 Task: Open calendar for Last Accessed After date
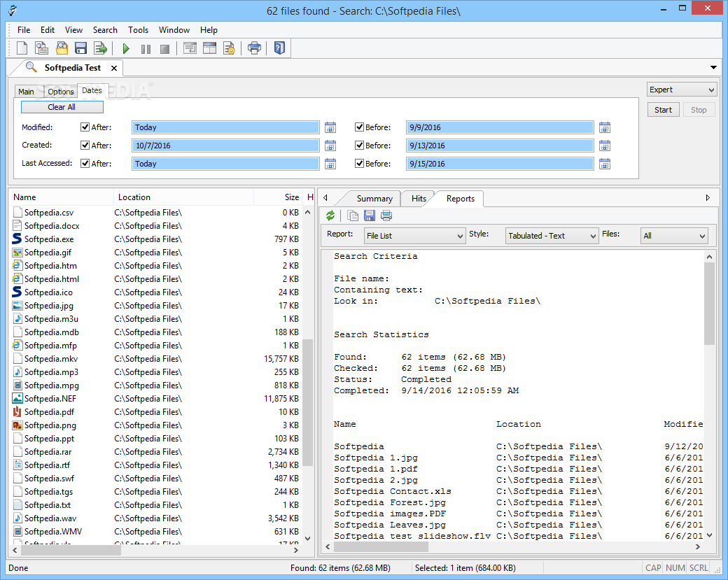coord(330,164)
